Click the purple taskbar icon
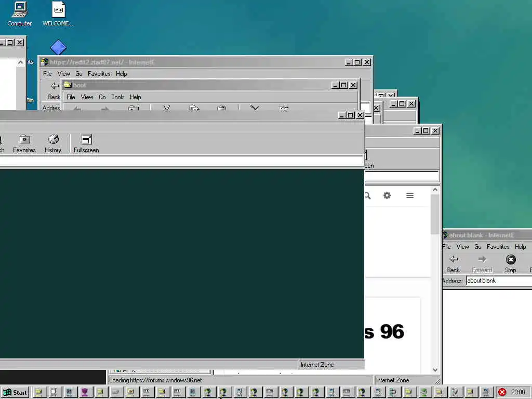532x399 pixels. click(85, 392)
